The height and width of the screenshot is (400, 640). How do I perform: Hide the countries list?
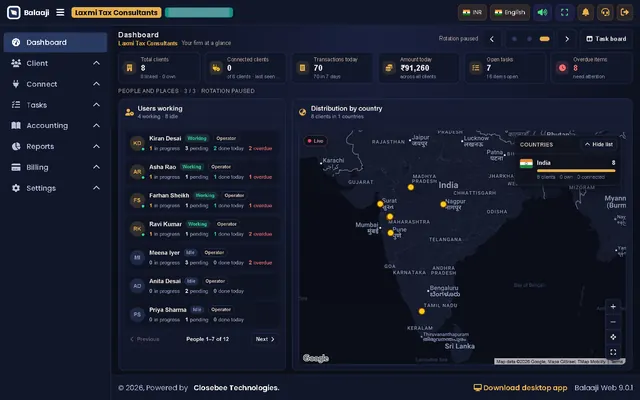pyautogui.click(x=599, y=144)
